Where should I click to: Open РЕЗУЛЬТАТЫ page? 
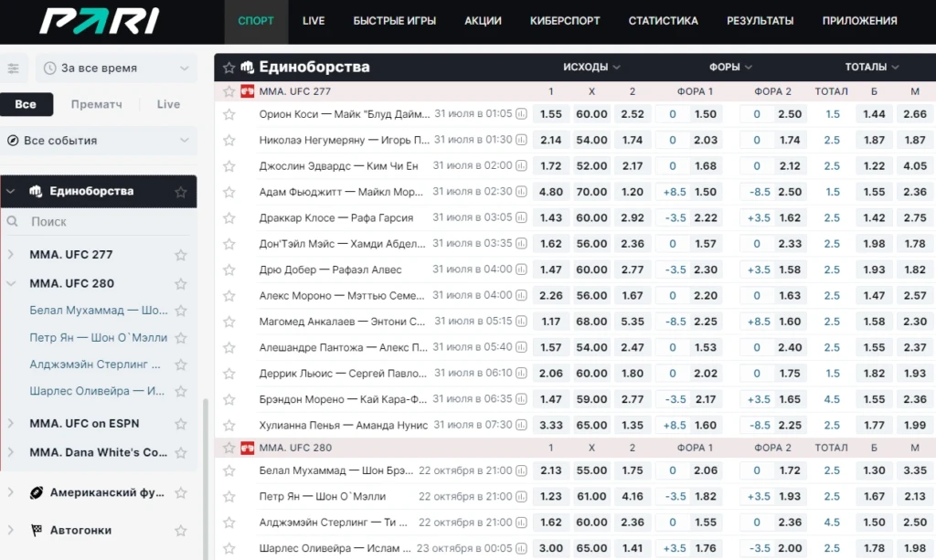coord(760,21)
